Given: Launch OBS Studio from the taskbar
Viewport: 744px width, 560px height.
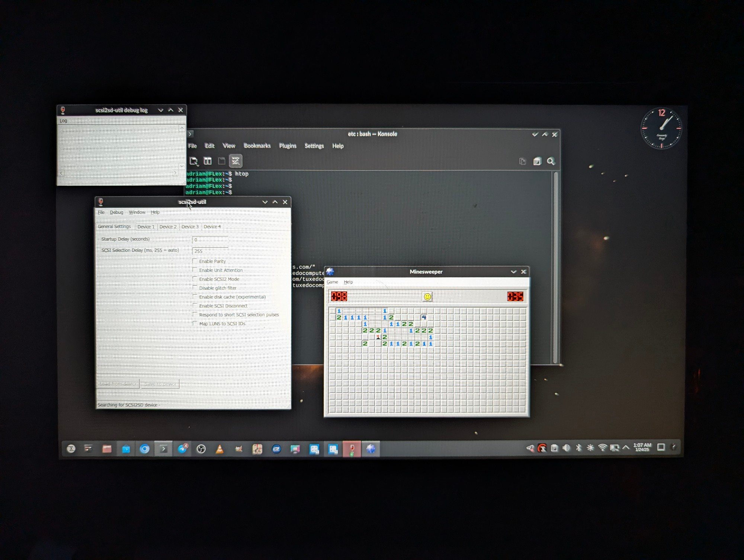Looking at the screenshot, I should click(x=201, y=449).
